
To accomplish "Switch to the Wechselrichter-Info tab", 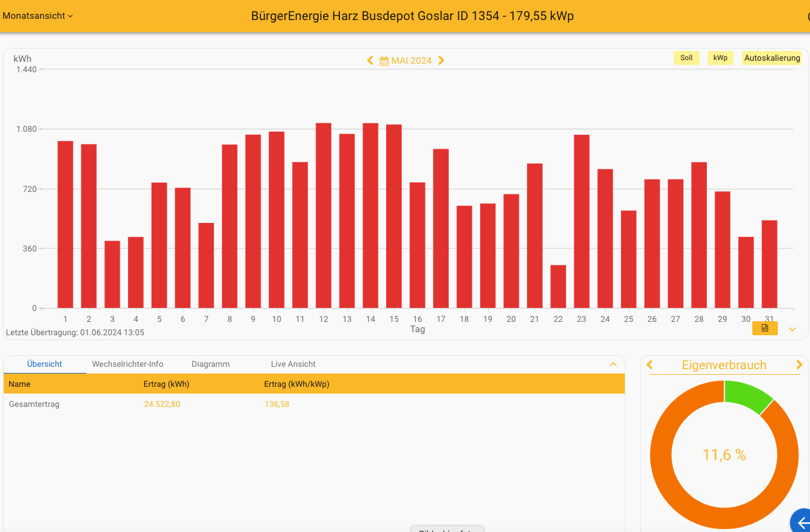I will click(x=128, y=364).
